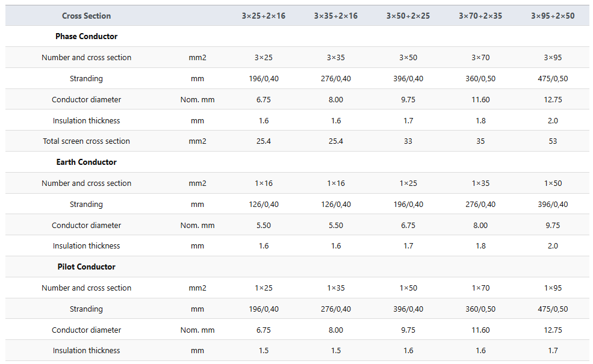
Task: Click the 1×16 value under 3×35+2×16
Action: (x=336, y=184)
